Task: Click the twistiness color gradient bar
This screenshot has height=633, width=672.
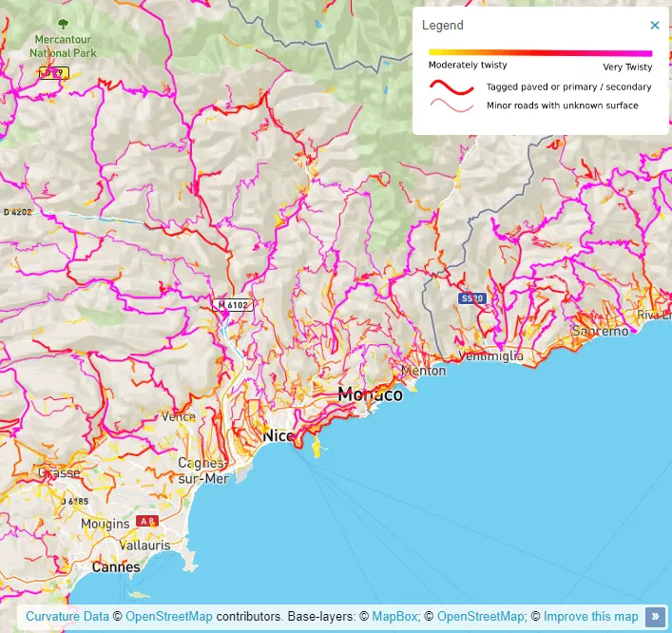Action: pyautogui.click(x=540, y=53)
